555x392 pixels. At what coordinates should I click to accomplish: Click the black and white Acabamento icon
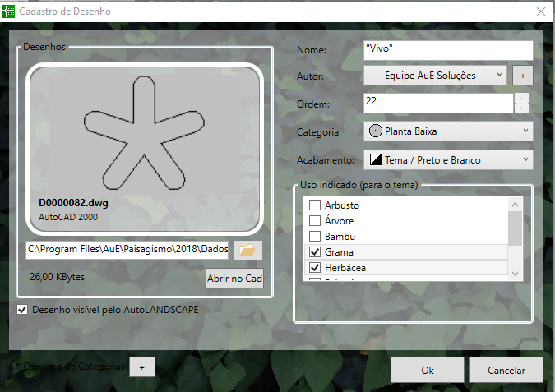(x=375, y=159)
